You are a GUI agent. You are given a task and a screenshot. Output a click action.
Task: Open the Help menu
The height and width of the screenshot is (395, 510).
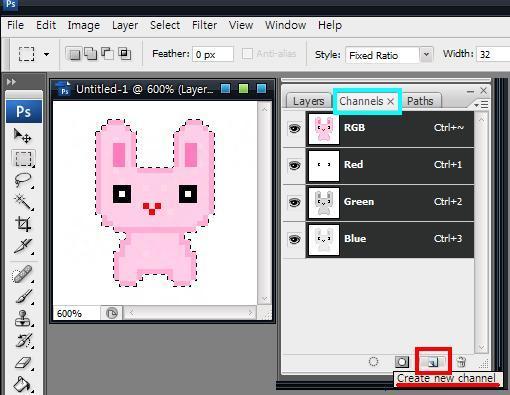click(330, 25)
